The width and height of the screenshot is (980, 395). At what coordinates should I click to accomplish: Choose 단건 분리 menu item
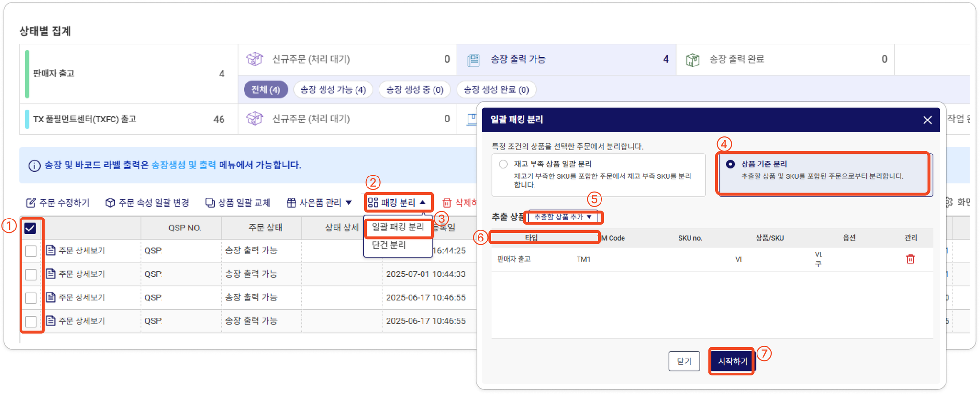click(x=389, y=245)
